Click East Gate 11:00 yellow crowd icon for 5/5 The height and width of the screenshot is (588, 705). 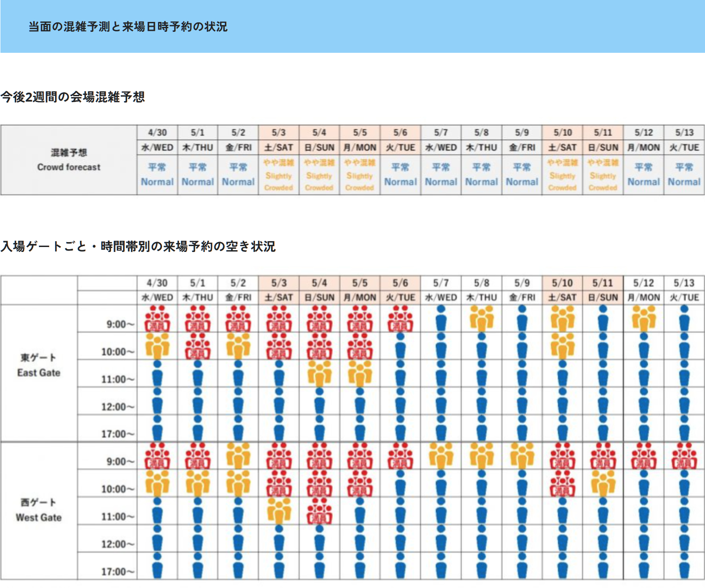[x=360, y=374]
